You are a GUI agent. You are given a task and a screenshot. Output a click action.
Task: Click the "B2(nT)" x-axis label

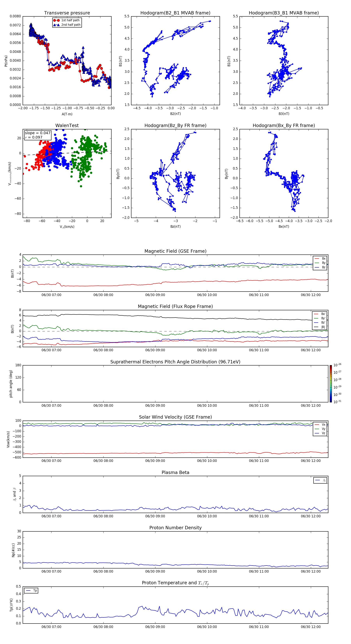(175, 114)
